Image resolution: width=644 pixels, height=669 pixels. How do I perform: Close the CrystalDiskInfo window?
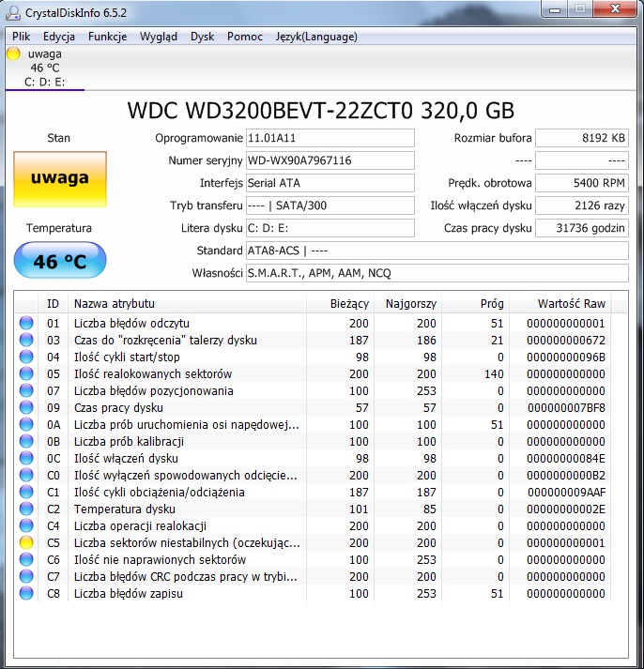(x=616, y=9)
